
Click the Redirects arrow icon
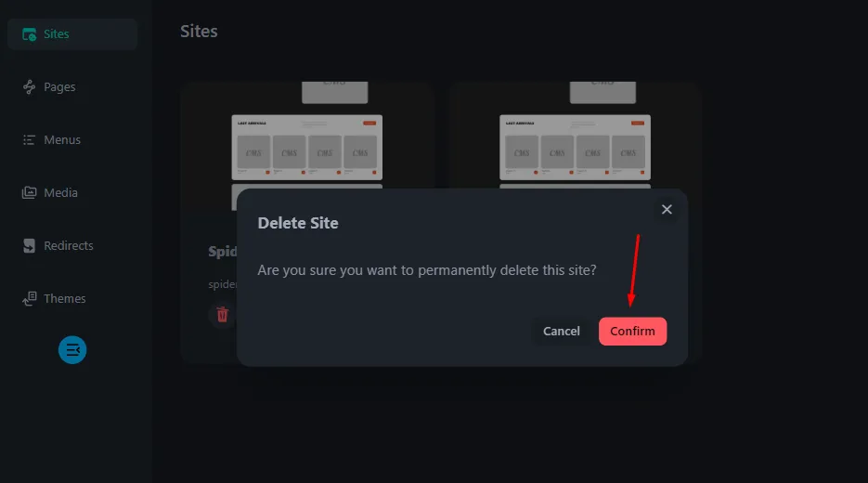coord(30,245)
